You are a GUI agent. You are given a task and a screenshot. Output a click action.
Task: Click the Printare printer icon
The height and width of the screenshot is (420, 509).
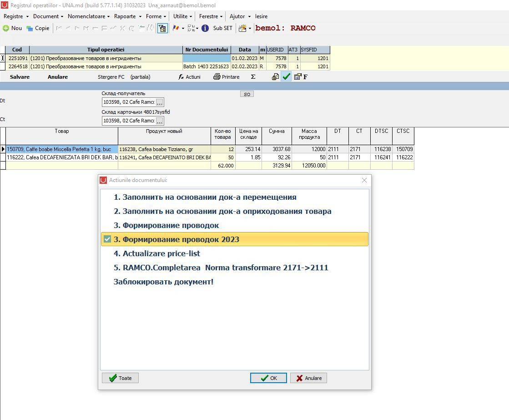coord(217,77)
